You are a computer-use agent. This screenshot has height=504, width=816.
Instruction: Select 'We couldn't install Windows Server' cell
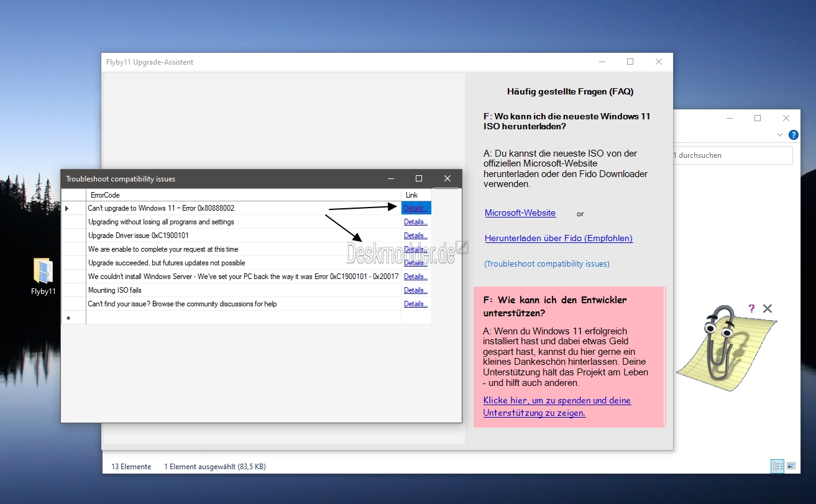point(244,277)
